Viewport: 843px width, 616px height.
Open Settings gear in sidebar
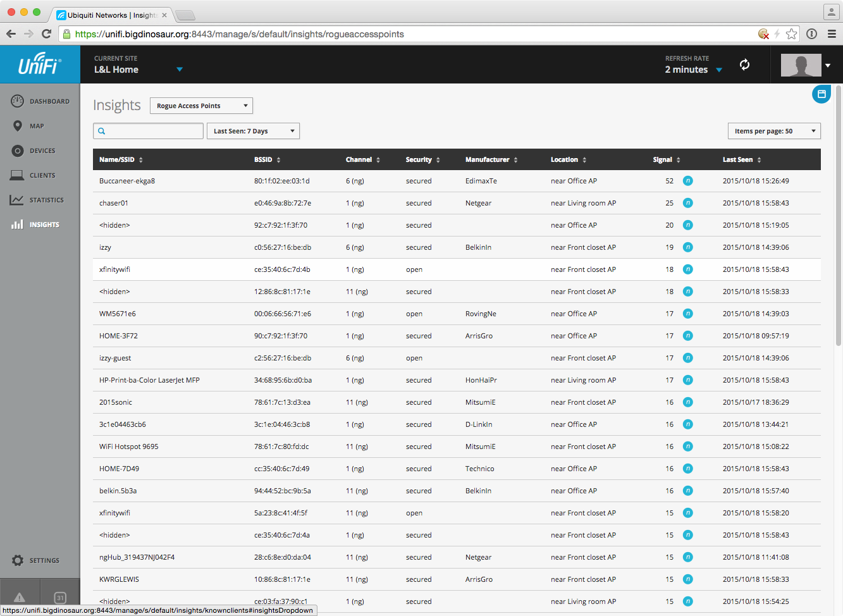tap(18, 560)
